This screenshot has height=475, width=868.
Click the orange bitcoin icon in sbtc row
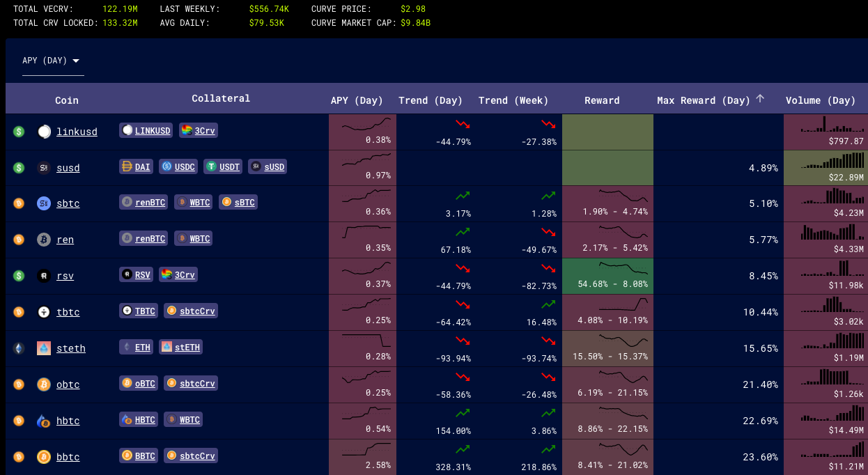tap(19, 203)
